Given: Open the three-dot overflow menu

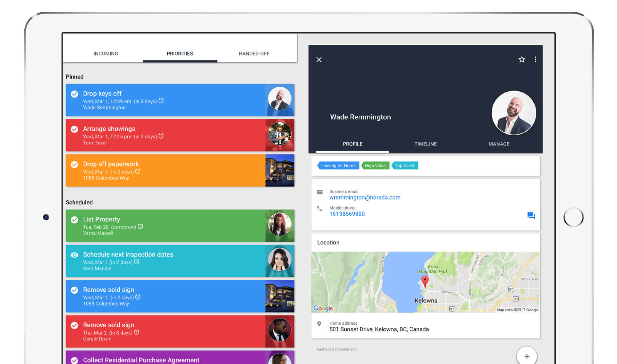Looking at the screenshot, I should [536, 59].
